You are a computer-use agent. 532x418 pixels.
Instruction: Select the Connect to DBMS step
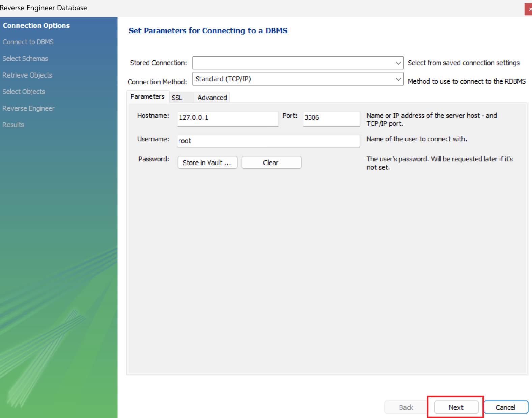click(28, 42)
